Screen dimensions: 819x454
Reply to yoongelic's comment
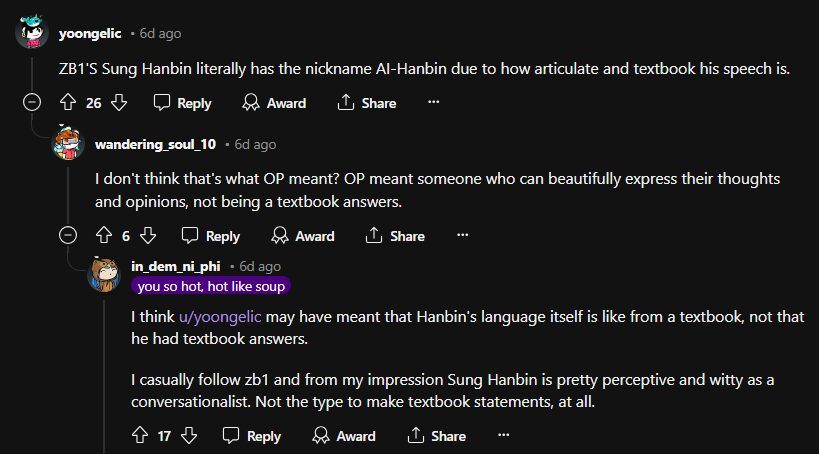click(183, 103)
